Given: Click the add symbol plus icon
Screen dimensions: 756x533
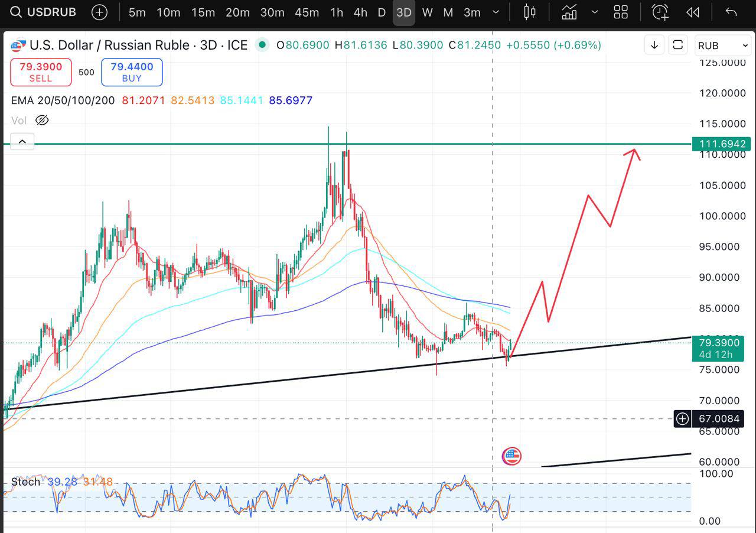Looking at the screenshot, I should pyautogui.click(x=99, y=12).
